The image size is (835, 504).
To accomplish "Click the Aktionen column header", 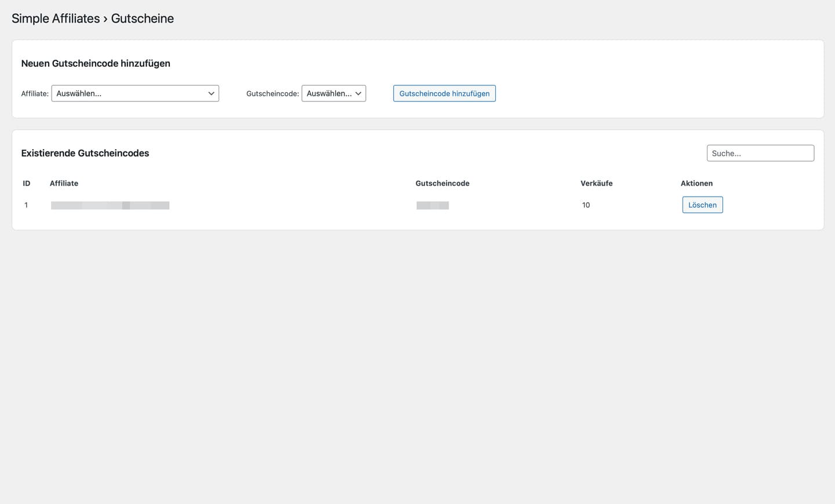I will pyautogui.click(x=696, y=183).
